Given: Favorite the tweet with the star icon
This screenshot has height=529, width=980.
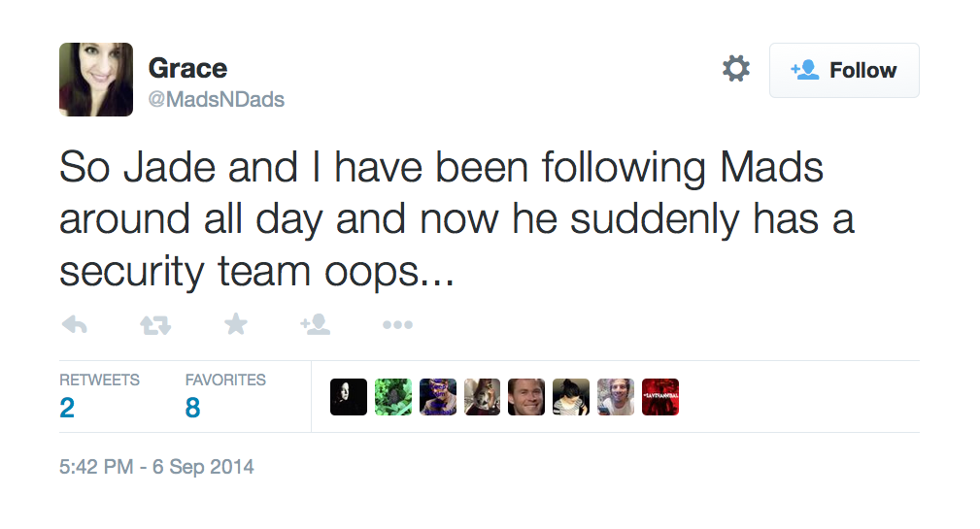Looking at the screenshot, I should pos(235,325).
